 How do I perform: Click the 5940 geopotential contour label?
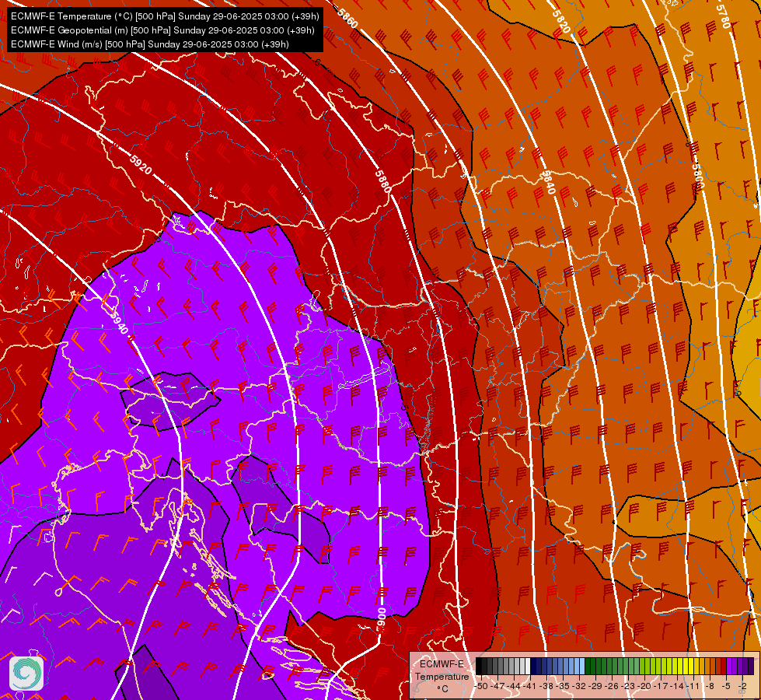click(119, 322)
